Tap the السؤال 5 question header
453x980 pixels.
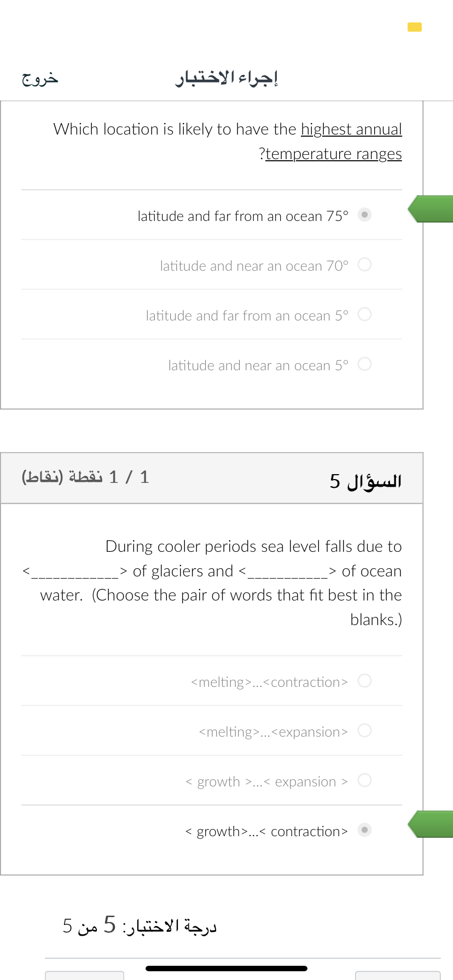tap(365, 481)
